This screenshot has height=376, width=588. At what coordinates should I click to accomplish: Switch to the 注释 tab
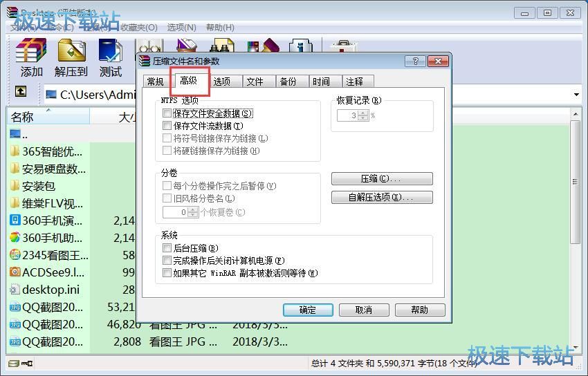pos(354,82)
